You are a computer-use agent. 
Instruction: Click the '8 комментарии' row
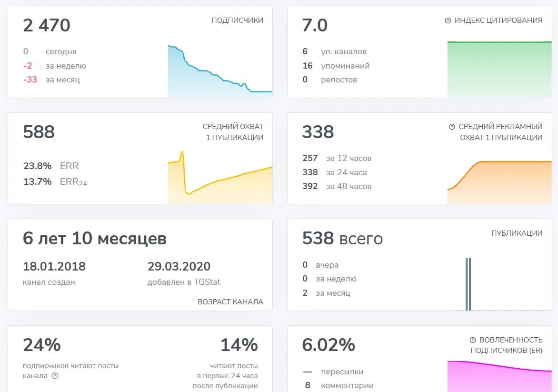(338, 385)
